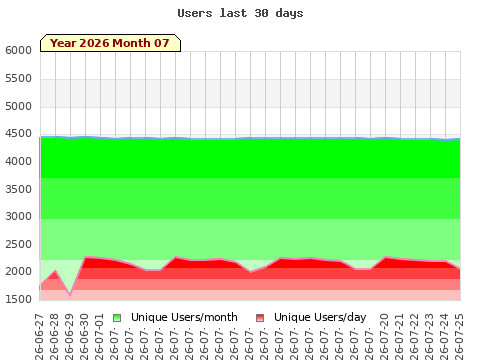Click the daily users point at 26-06-28
Screen dimensions: 480x360
(x=55, y=271)
